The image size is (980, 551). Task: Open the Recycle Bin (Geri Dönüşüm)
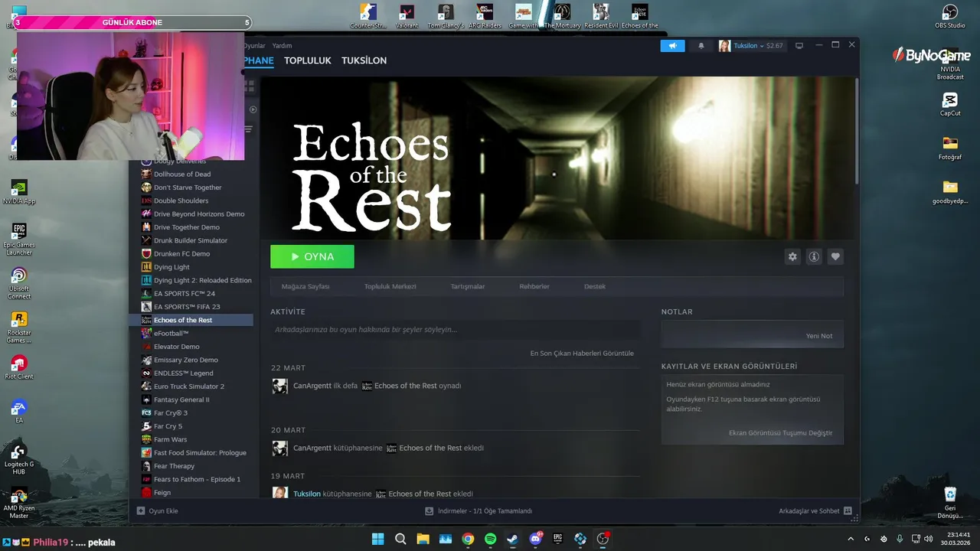[x=950, y=502]
